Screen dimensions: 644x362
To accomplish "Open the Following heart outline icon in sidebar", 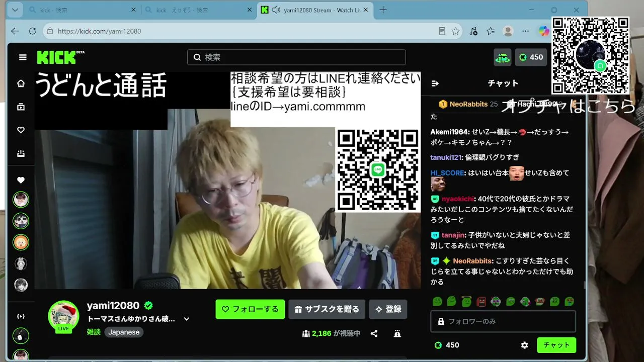I will [x=21, y=130].
